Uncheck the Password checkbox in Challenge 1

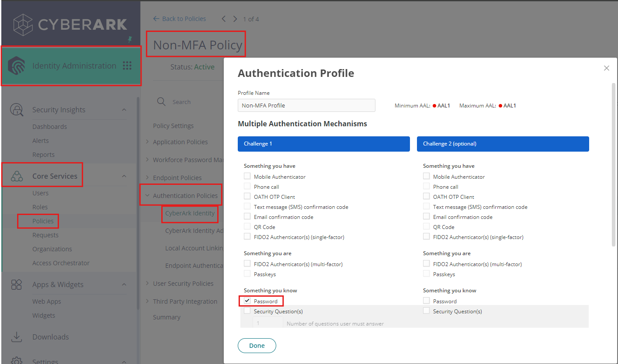click(x=247, y=300)
